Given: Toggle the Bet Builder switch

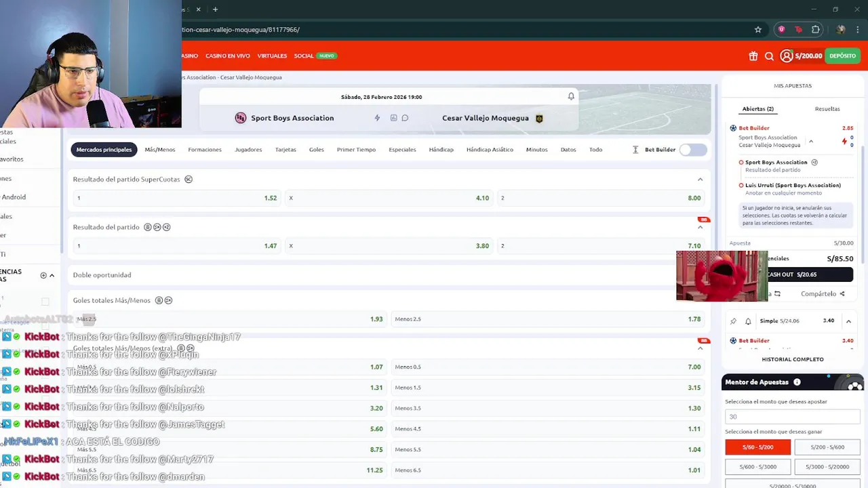Looking at the screenshot, I should tap(694, 150).
